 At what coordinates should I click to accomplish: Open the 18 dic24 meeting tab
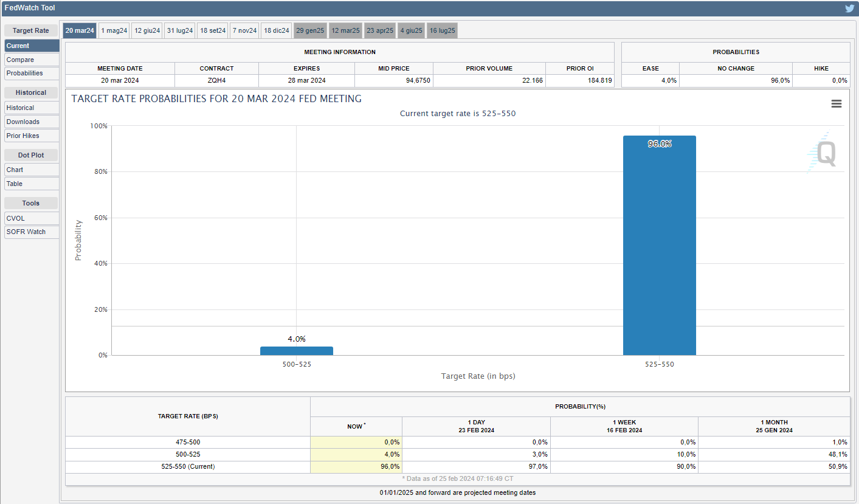[277, 30]
